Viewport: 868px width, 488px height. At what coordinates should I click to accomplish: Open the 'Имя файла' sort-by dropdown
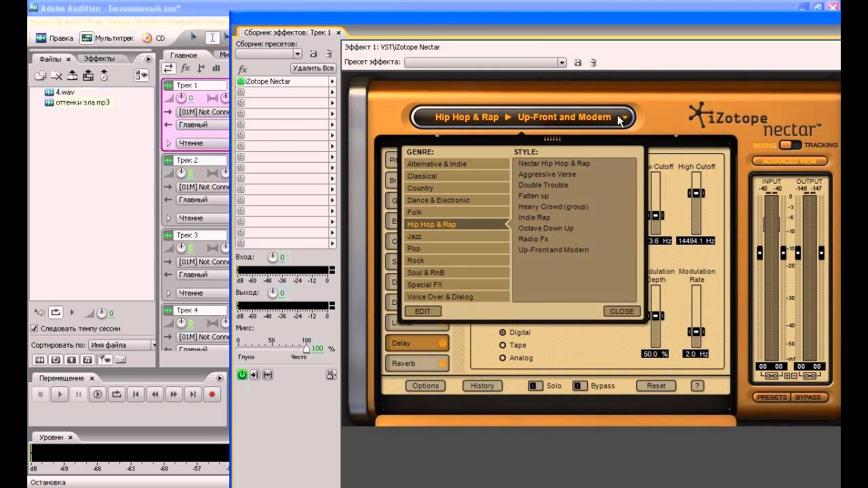point(122,345)
